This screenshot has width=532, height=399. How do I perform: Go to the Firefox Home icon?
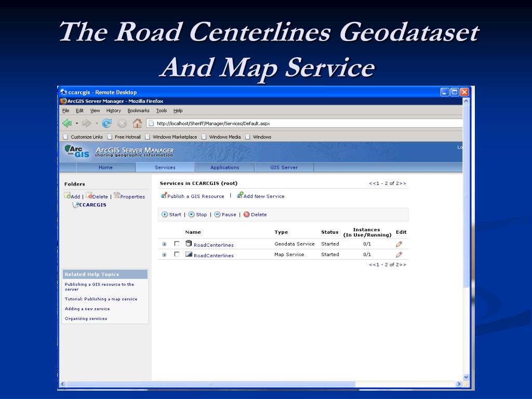click(137, 123)
